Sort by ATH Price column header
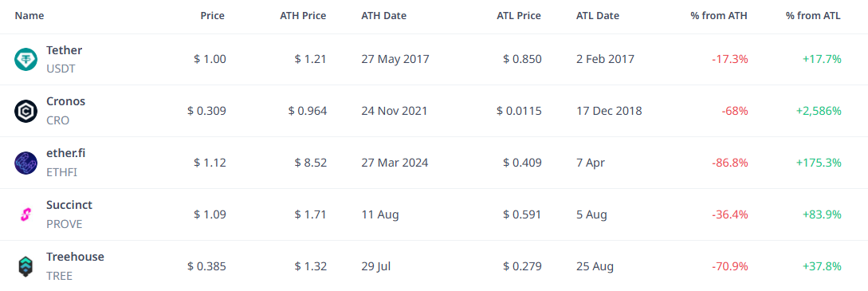Image resolution: width=868 pixels, height=291 pixels. pos(303,16)
